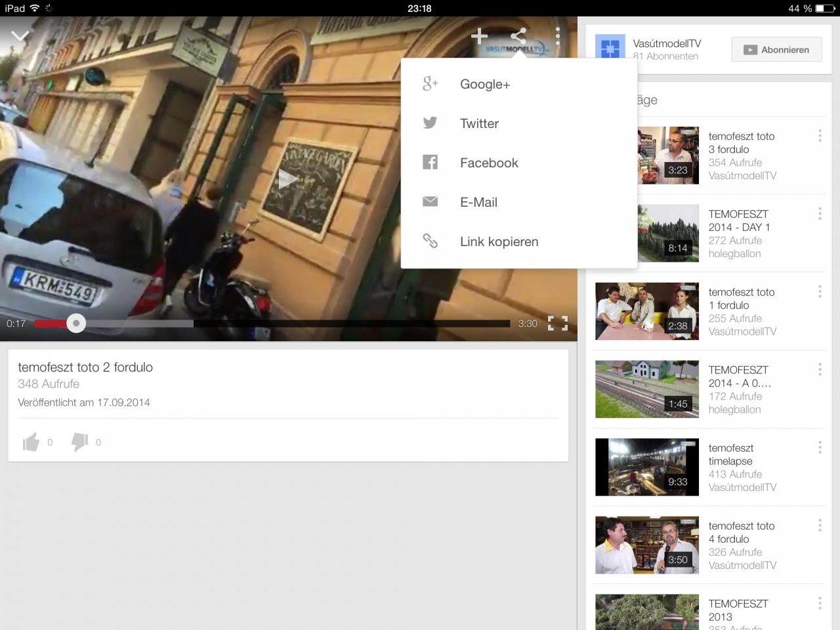
Task: Choose Facebook in the share menu
Action: 489,163
